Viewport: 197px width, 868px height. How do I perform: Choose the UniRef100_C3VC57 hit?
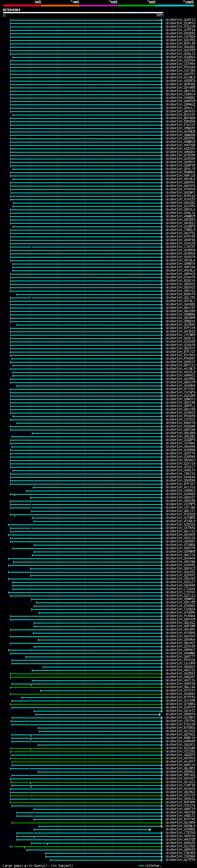pyautogui.click(x=180, y=247)
